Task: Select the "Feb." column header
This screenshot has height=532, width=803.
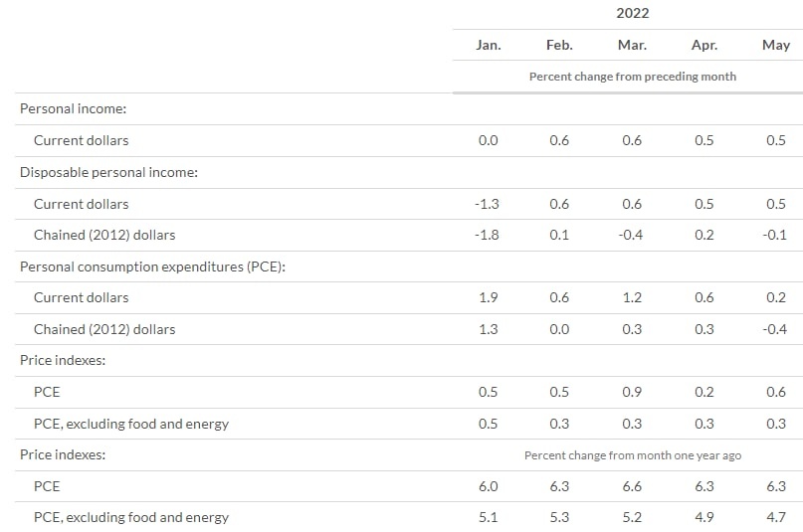Action: (559, 45)
